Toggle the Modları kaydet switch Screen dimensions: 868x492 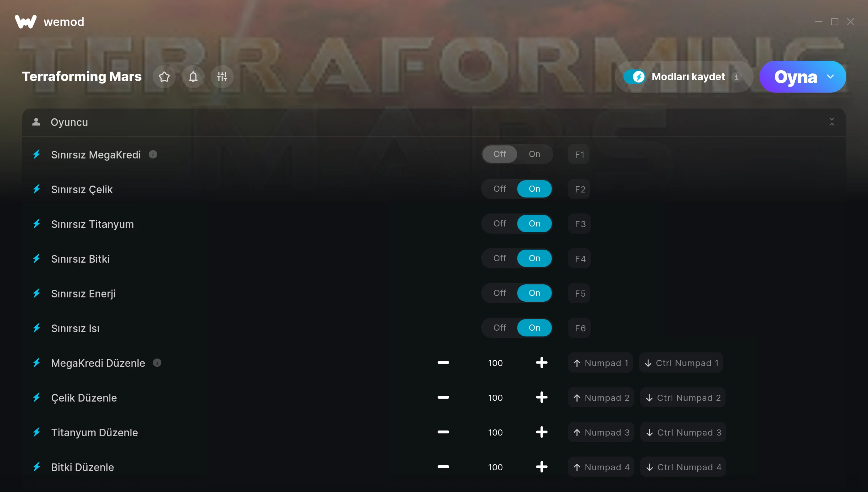[x=634, y=77]
